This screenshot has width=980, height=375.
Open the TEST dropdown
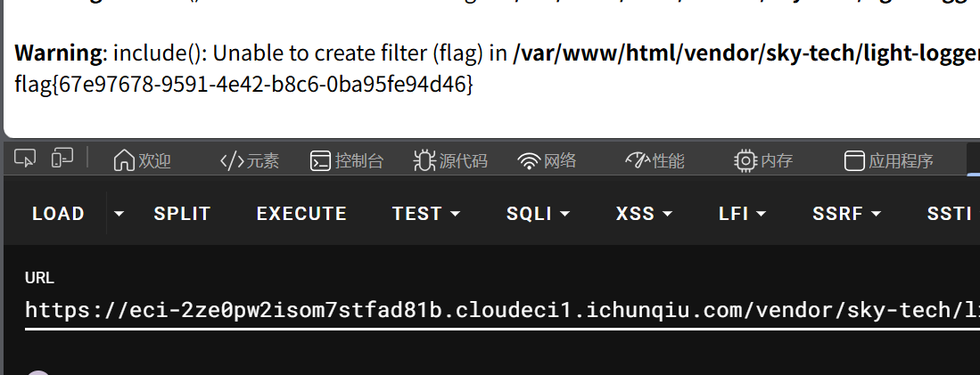pos(426,214)
